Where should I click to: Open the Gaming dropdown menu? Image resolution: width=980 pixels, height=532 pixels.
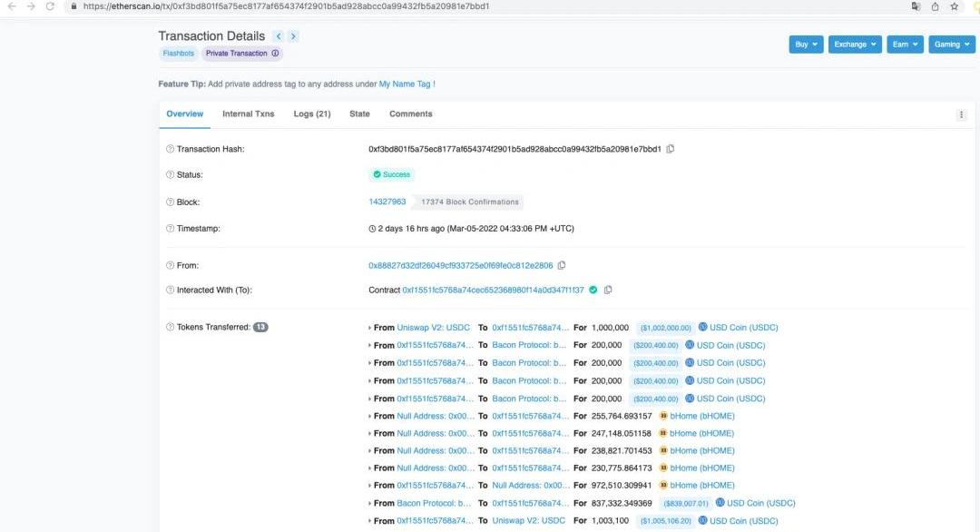(x=951, y=44)
